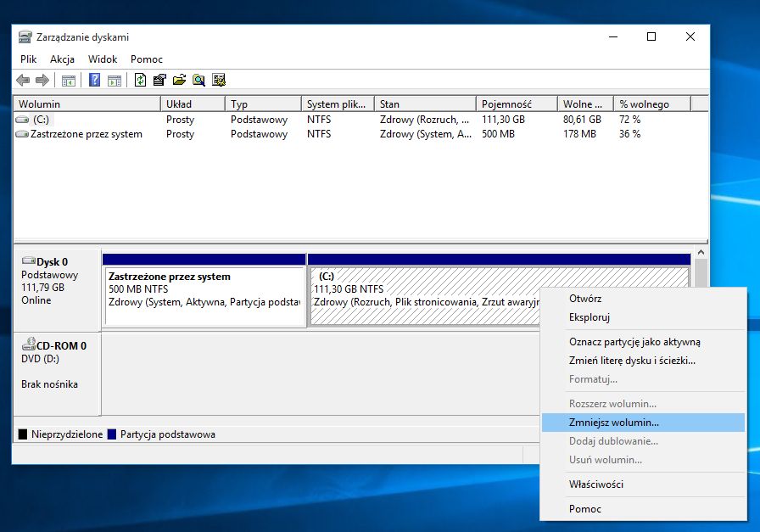Click Oznacz partycję jako aktywną

point(634,342)
